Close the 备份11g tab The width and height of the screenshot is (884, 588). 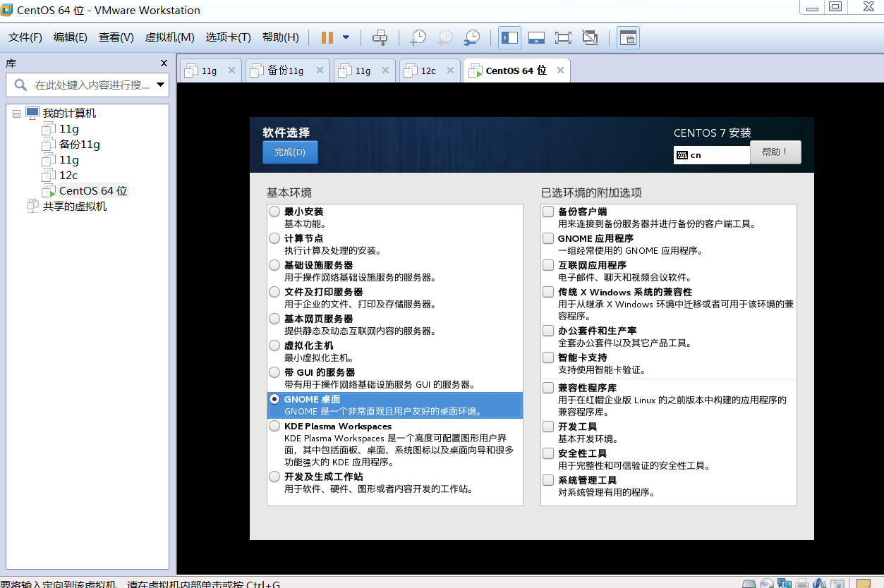[x=320, y=71]
